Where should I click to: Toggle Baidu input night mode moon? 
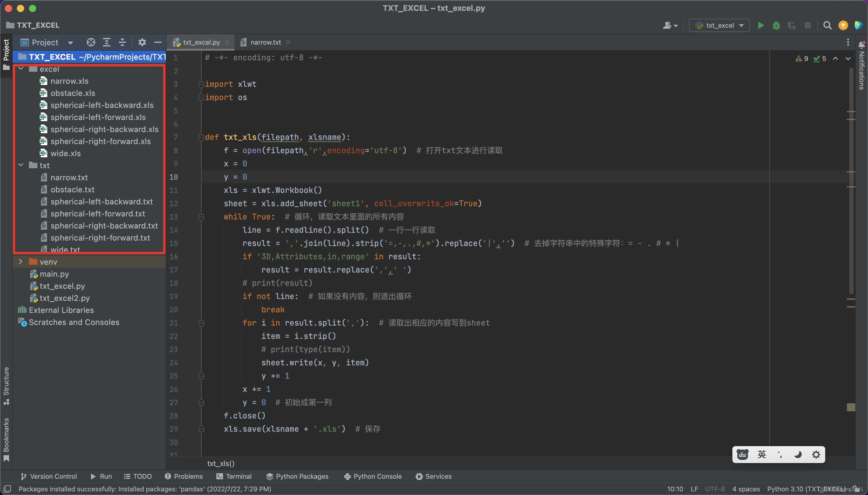(x=798, y=454)
